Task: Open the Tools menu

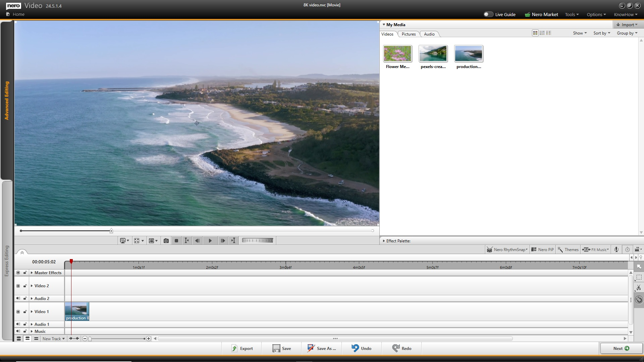Action: point(572,14)
